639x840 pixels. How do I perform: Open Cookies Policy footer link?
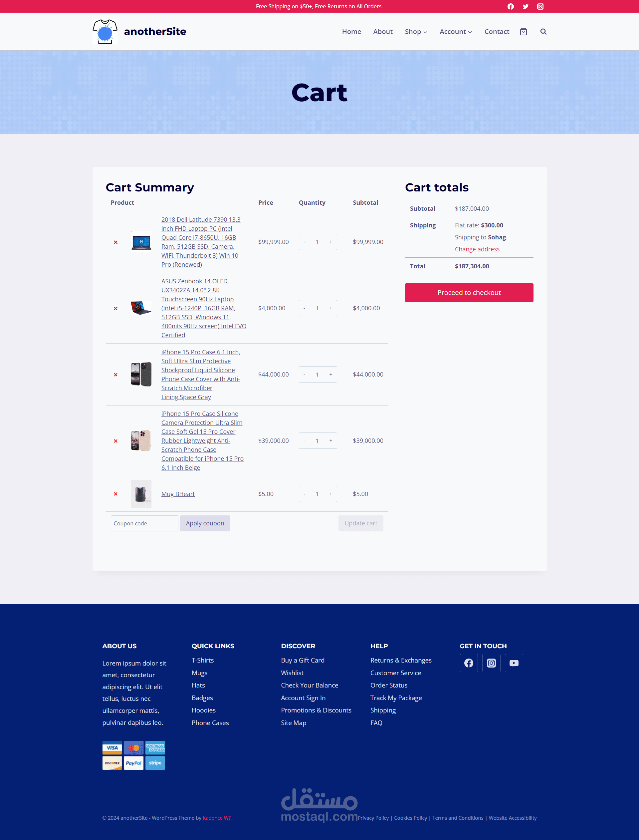pyautogui.click(x=410, y=818)
